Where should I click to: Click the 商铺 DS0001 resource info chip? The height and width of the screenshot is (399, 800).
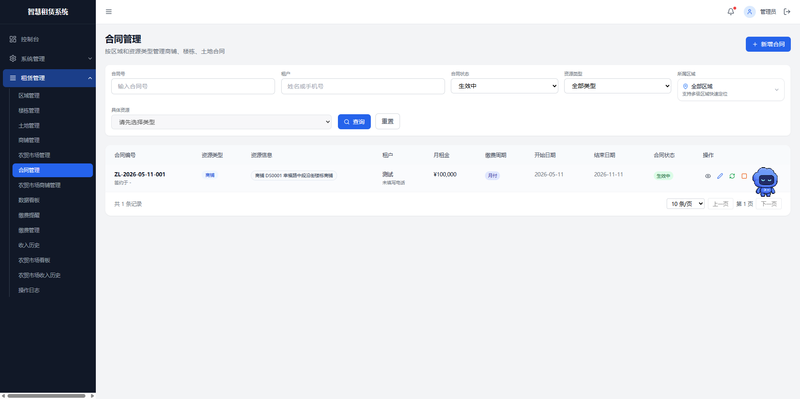point(294,176)
